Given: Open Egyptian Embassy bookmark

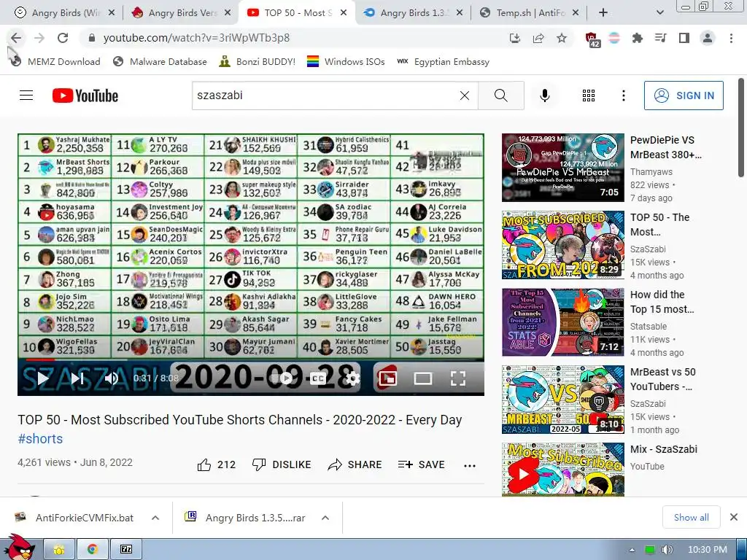Looking at the screenshot, I should [443, 61].
